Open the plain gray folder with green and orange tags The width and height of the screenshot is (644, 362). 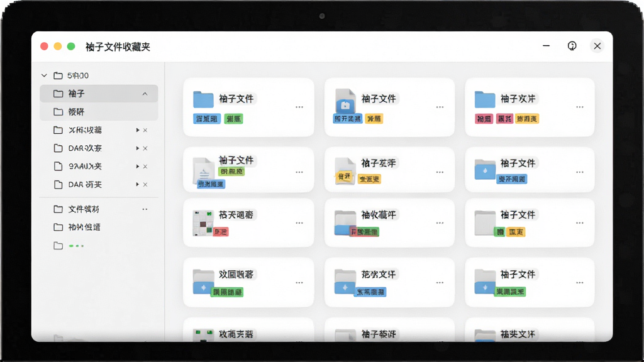pos(485,223)
